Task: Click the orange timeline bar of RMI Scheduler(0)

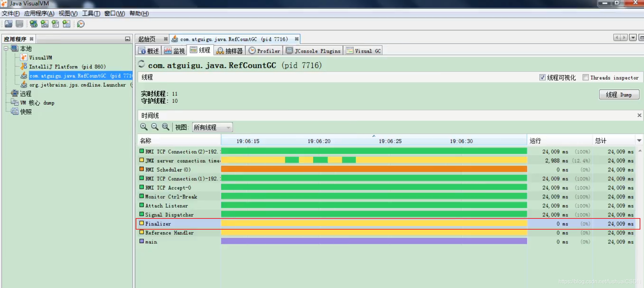Action: coord(374,169)
